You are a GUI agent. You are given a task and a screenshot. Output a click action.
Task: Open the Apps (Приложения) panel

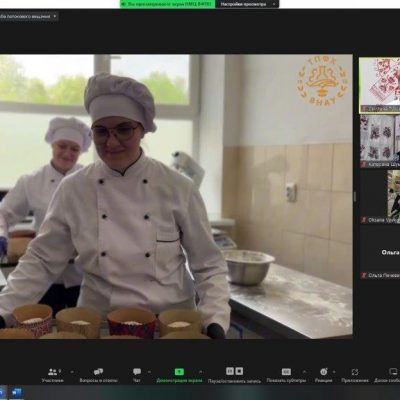pos(355,375)
